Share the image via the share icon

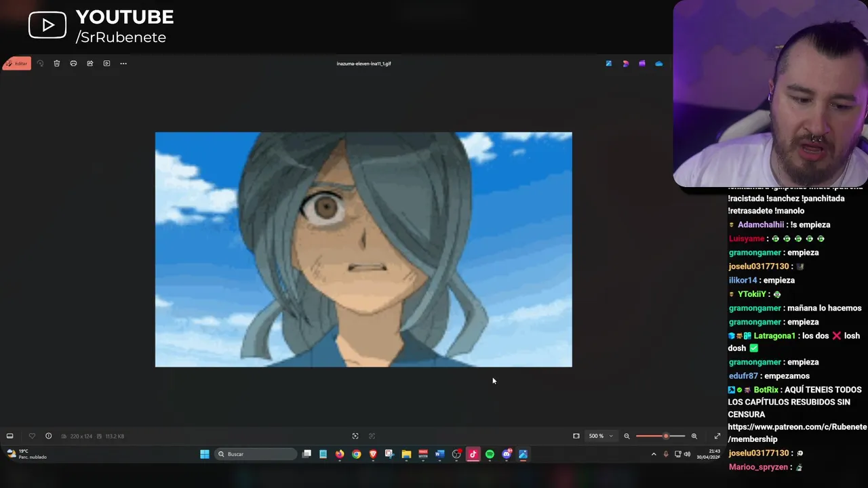90,64
